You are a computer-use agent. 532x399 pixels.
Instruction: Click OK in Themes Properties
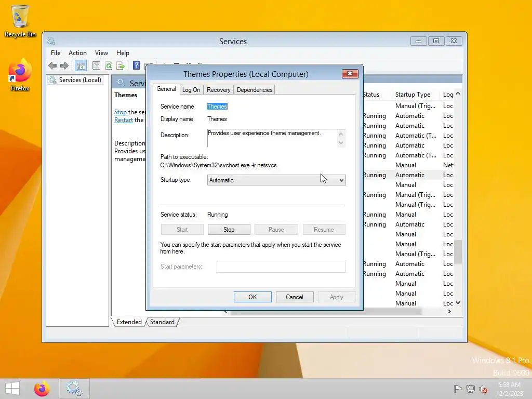(252, 297)
